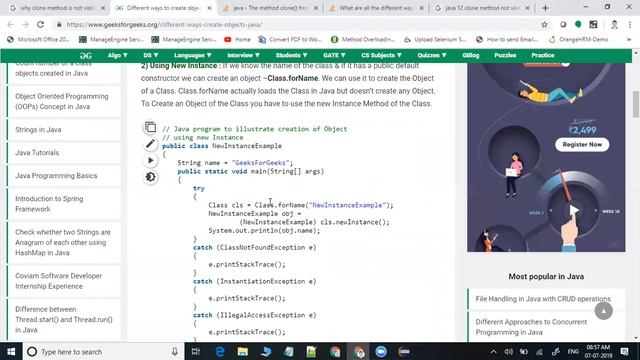Reload the page

coord(40,24)
